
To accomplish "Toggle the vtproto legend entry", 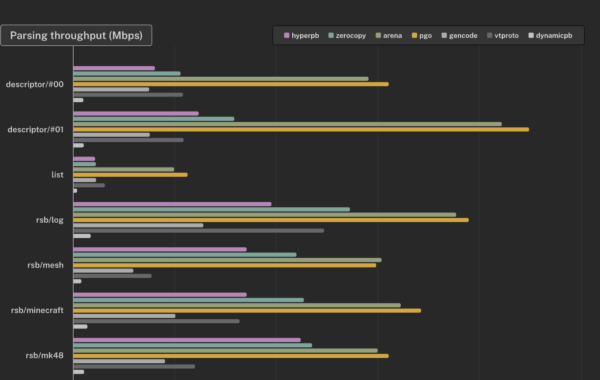I will (503, 36).
